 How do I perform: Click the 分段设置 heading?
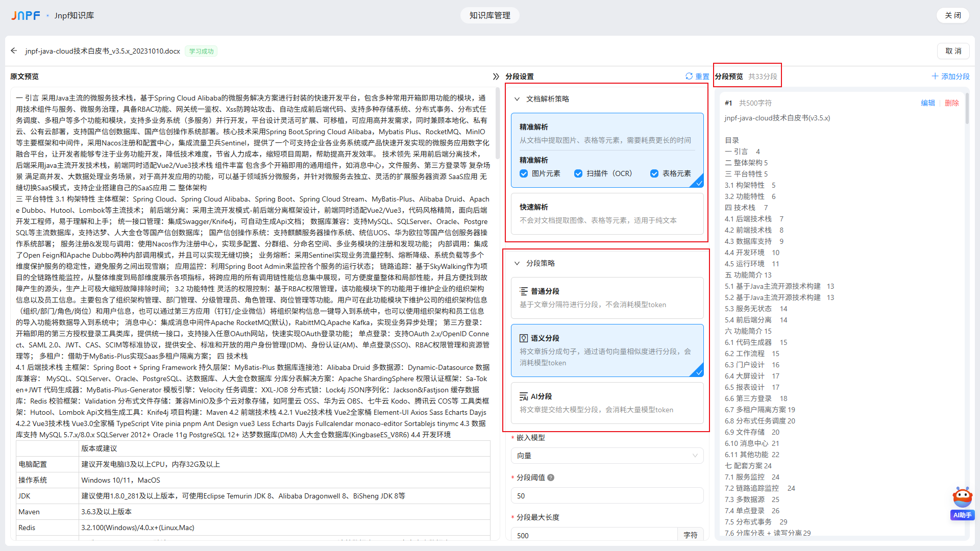click(x=520, y=77)
